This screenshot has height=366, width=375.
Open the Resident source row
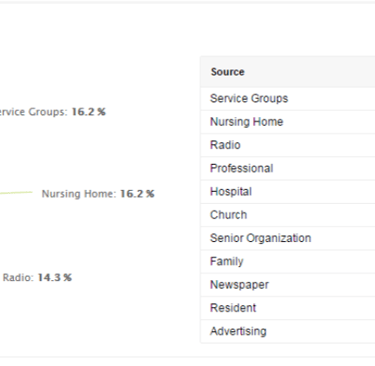pos(288,308)
